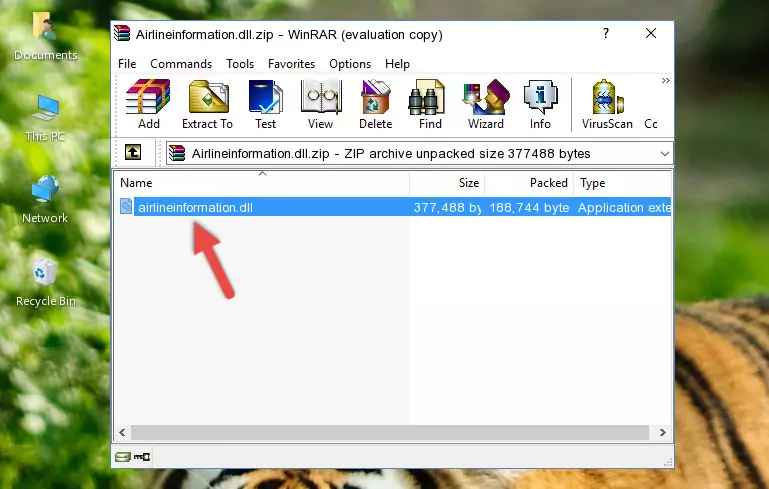Expand the toolbar overflow chevron
The width and height of the screenshot is (769, 489).
(x=665, y=80)
